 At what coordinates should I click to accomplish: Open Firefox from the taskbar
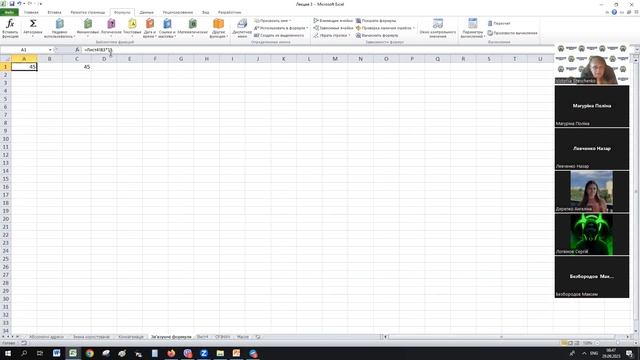(x=171, y=353)
